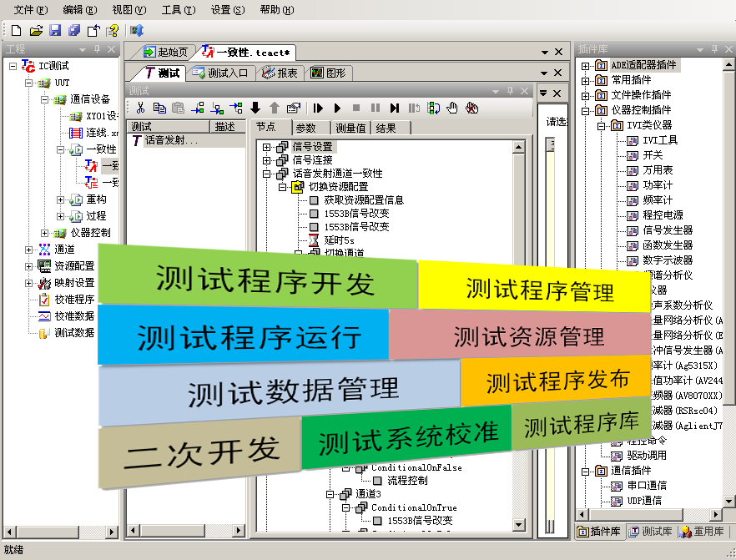Screen dimensions: 736x560
Task: Switch to the 测量值 tab
Action: point(350,128)
